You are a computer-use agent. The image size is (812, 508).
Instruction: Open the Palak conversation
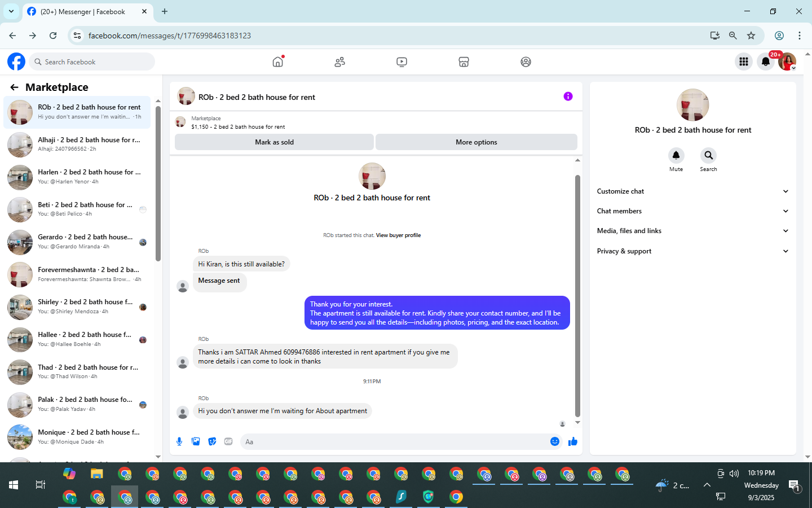tap(77, 404)
